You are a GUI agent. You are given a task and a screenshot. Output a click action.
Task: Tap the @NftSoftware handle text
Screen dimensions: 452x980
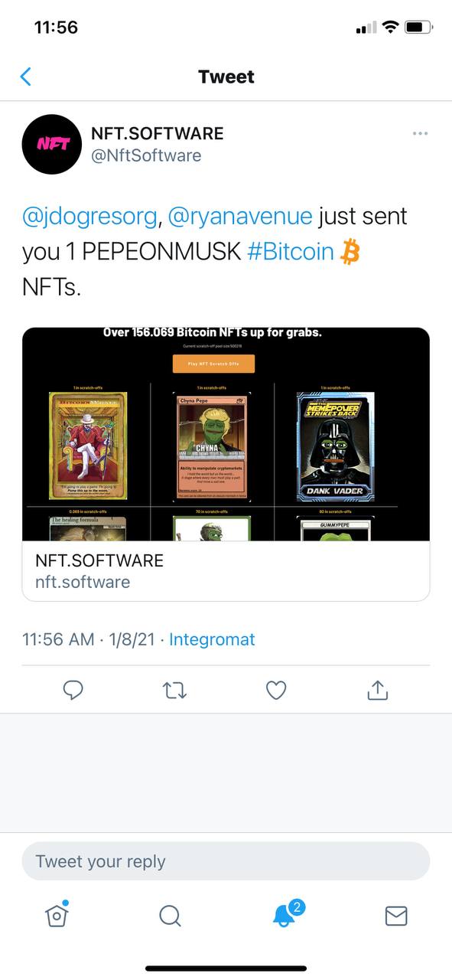tap(146, 155)
